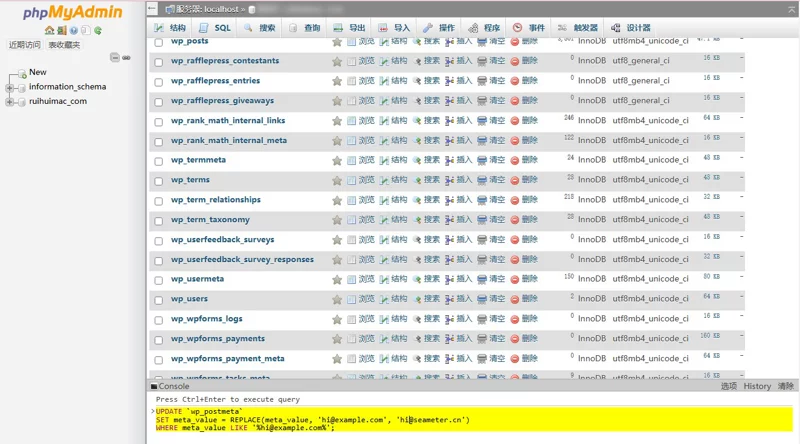Click browse icon for wp_rank_math_internal_links
Image resolution: width=800 pixels, height=444 pixels.
click(x=352, y=121)
